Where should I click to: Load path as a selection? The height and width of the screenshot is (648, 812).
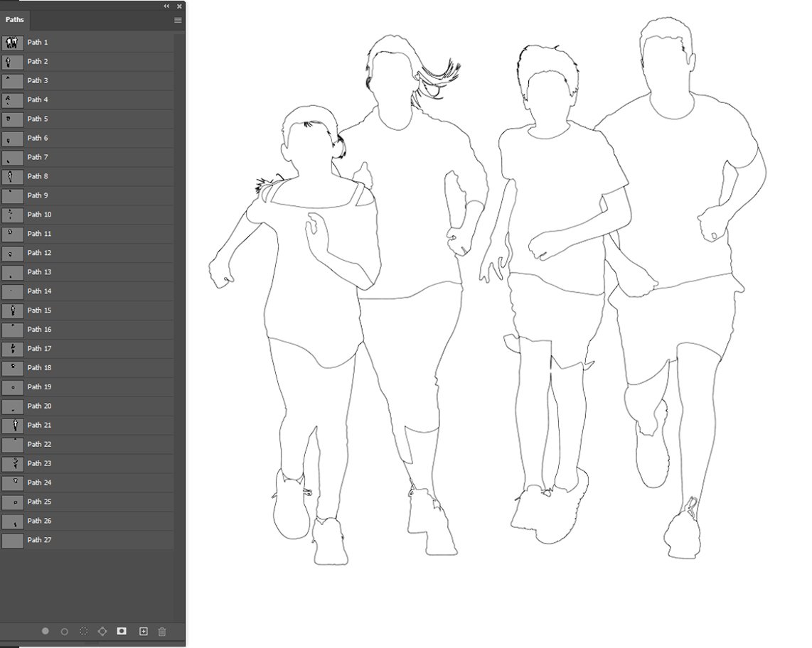[84, 631]
